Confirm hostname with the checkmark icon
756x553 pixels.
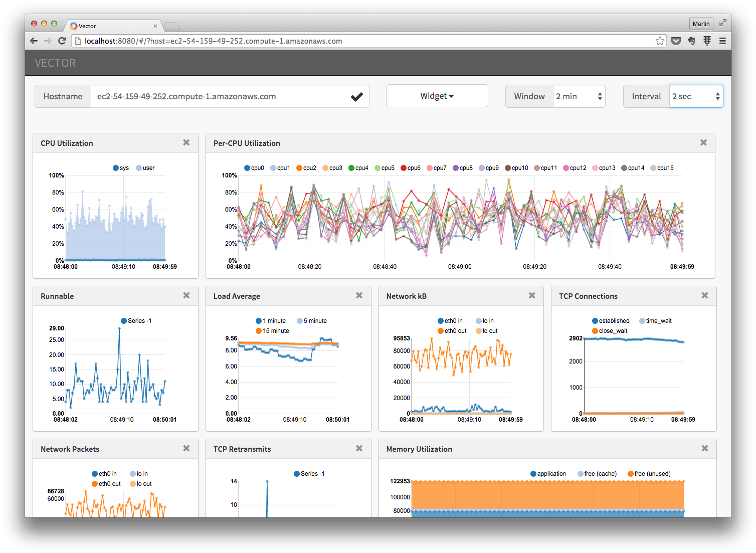357,96
